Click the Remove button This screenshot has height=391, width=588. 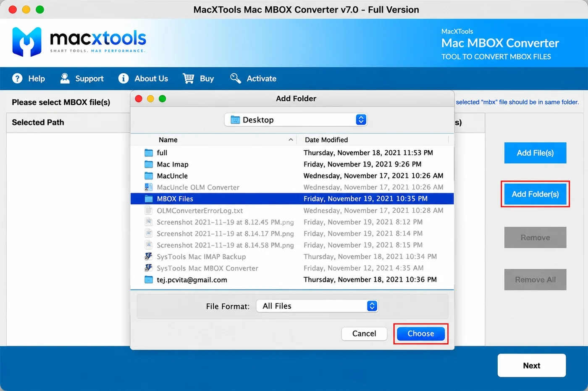point(535,237)
